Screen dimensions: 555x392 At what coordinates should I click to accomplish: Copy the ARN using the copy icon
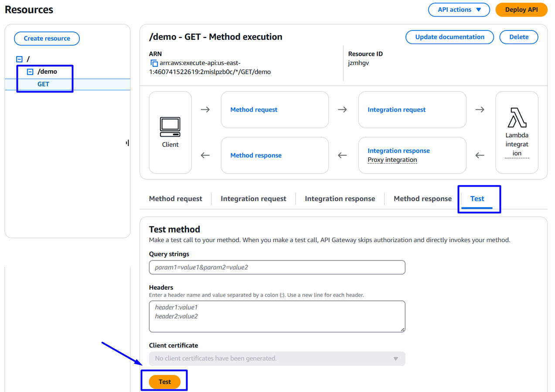(x=154, y=63)
